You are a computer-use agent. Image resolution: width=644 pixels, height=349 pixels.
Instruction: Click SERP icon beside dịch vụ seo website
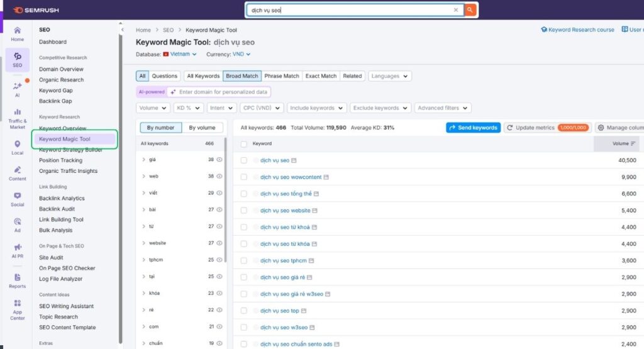[314, 211]
